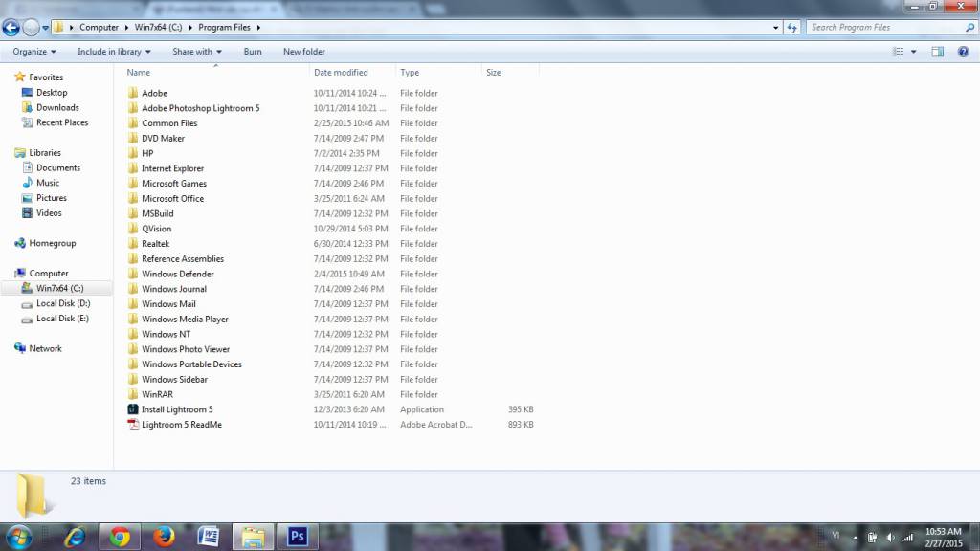This screenshot has height=551, width=980.
Task: Click the Burn toolbar button
Action: tap(253, 52)
